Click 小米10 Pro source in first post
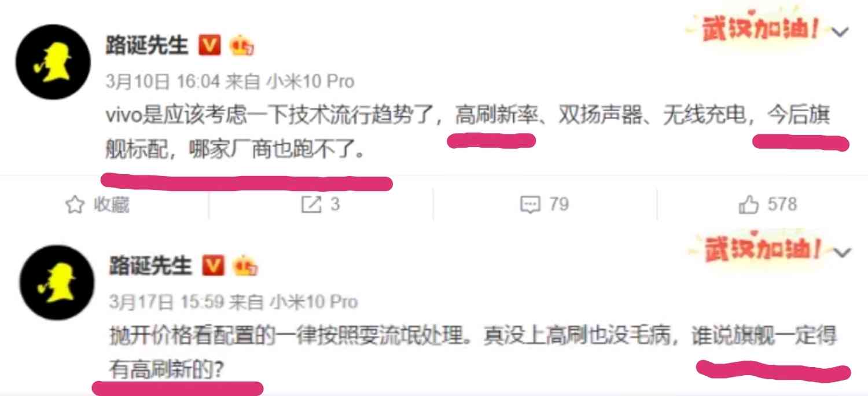This screenshot has height=396, width=868. (310, 82)
